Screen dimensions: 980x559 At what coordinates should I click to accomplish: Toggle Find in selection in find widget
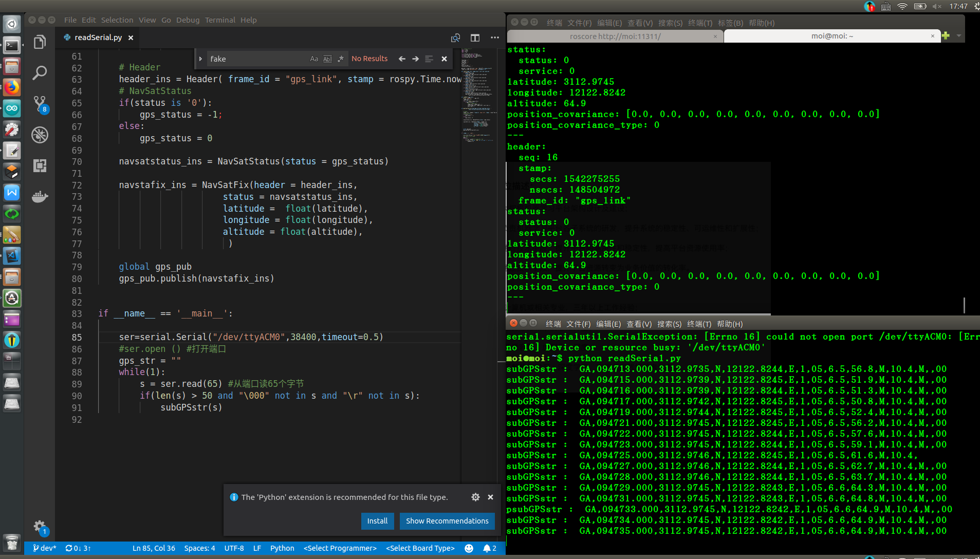pyautogui.click(x=429, y=59)
